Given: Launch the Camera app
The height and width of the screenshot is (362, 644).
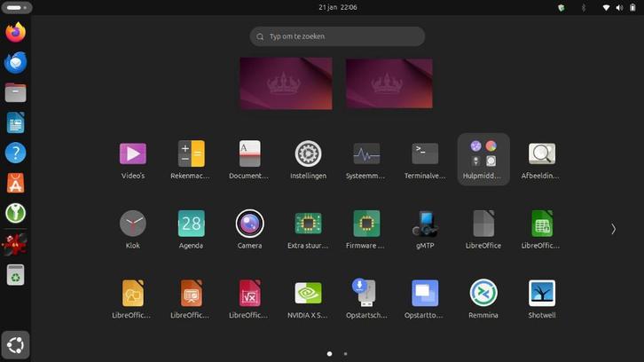Looking at the screenshot, I should 249,224.
